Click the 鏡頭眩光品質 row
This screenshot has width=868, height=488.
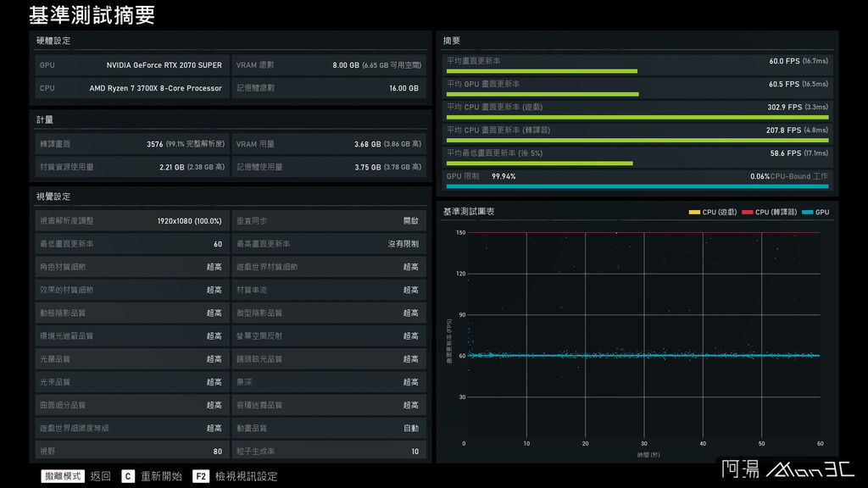[329, 359]
